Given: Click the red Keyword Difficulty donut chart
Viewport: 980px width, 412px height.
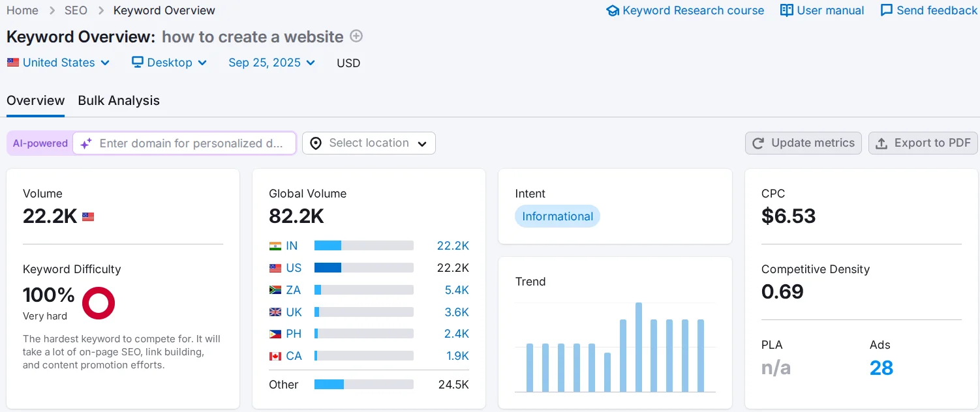Looking at the screenshot, I should coord(99,303).
